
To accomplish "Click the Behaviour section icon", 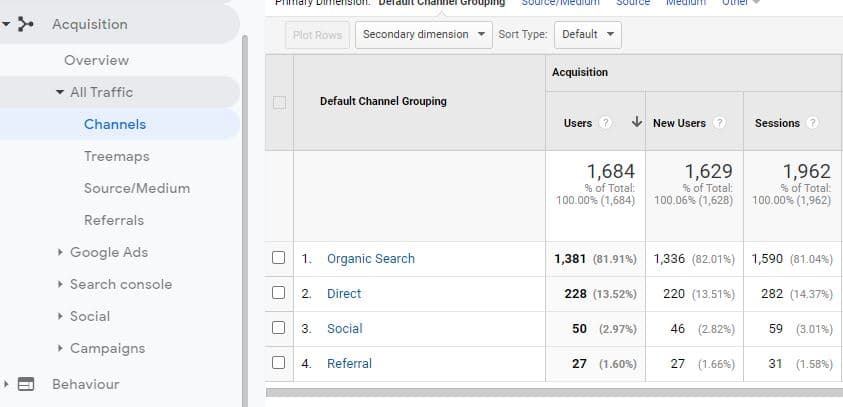I will 26,384.
